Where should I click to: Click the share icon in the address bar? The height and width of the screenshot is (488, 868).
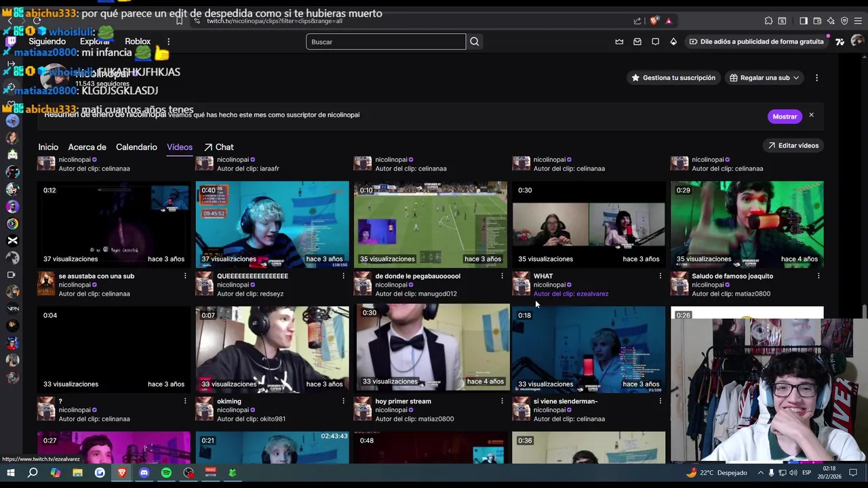coord(637,21)
